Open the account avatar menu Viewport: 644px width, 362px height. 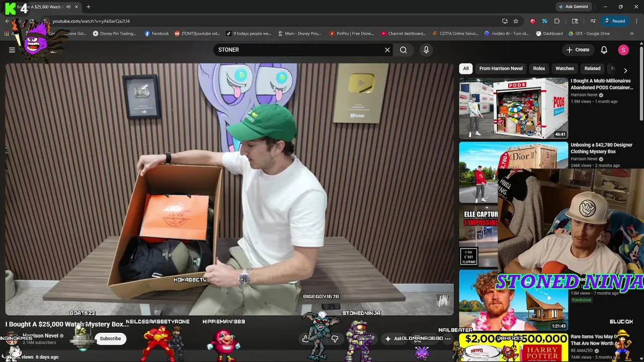click(x=623, y=50)
